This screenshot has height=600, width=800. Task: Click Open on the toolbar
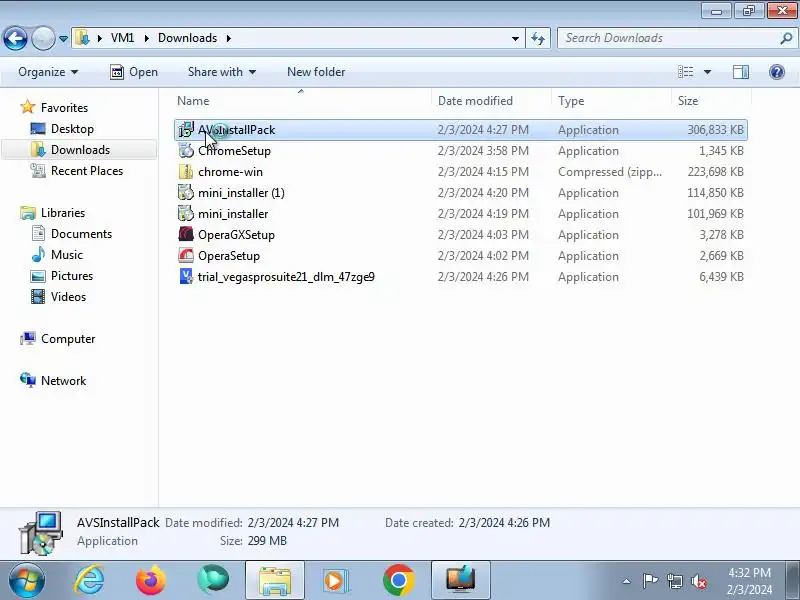[x=134, y=72]
